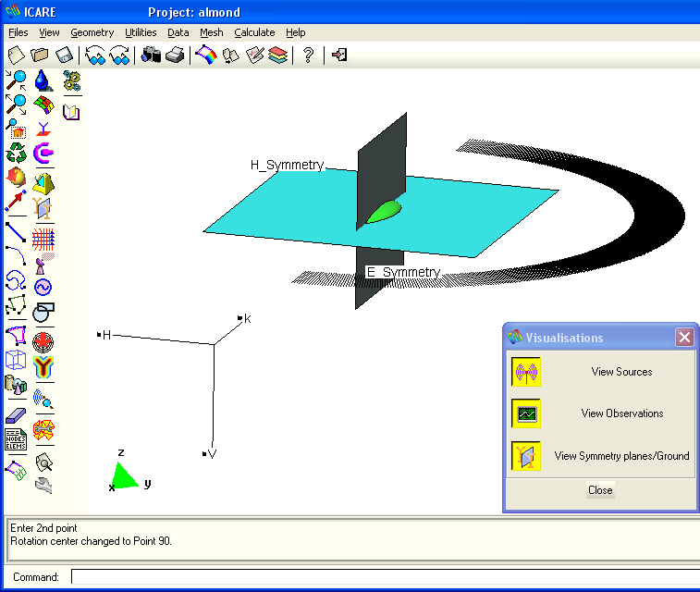Click the gears settings icon
Screen dimensions: 700x592
pyautogui.click(x=72, y=80)
